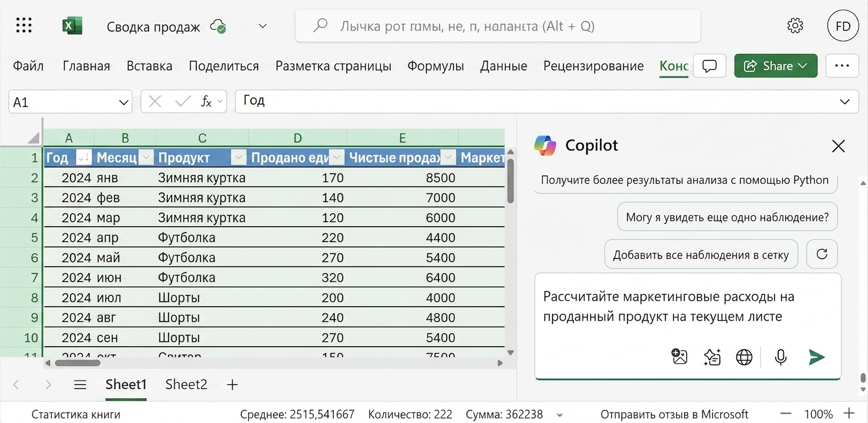Check the cloud save status icon

(219, 26)
